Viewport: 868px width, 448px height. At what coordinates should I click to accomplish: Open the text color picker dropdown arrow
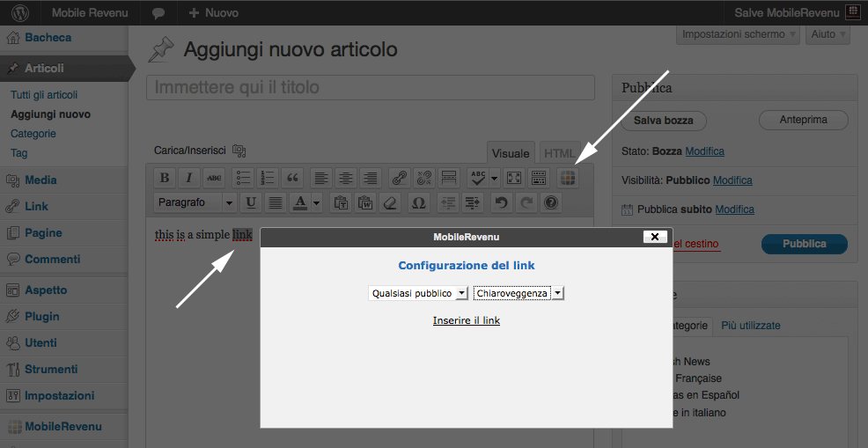tap(317, 202)
